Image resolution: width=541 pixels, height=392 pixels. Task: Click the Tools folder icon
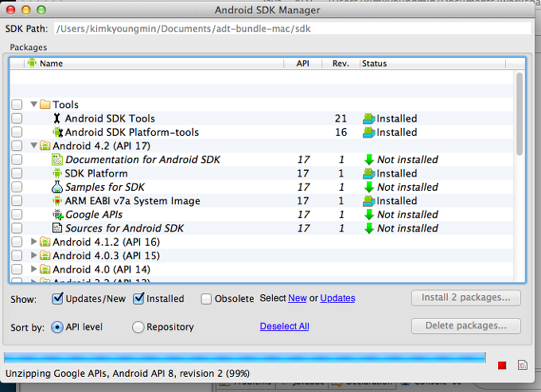coord(45,104)
